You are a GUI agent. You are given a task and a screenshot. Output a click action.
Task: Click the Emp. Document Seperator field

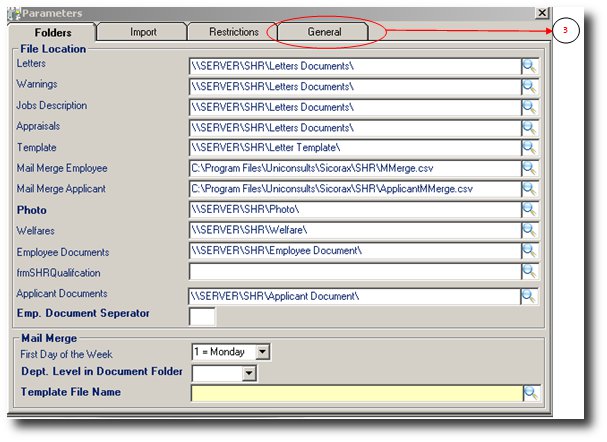click(x=202, y=317)
